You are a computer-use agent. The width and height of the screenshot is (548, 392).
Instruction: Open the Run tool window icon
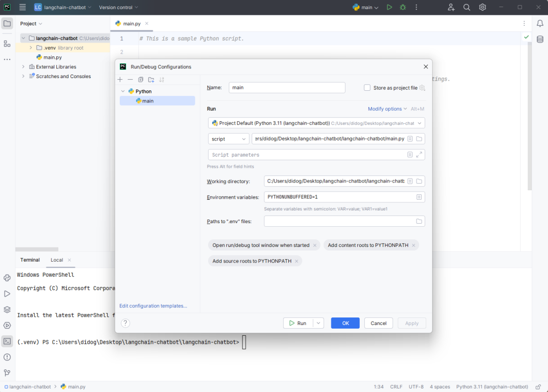[x=7, y=294]
